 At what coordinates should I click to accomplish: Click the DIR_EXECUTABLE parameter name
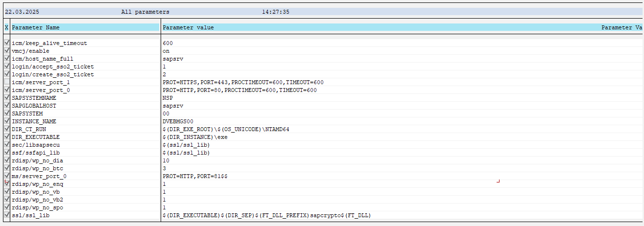click(x=36, y=137)
